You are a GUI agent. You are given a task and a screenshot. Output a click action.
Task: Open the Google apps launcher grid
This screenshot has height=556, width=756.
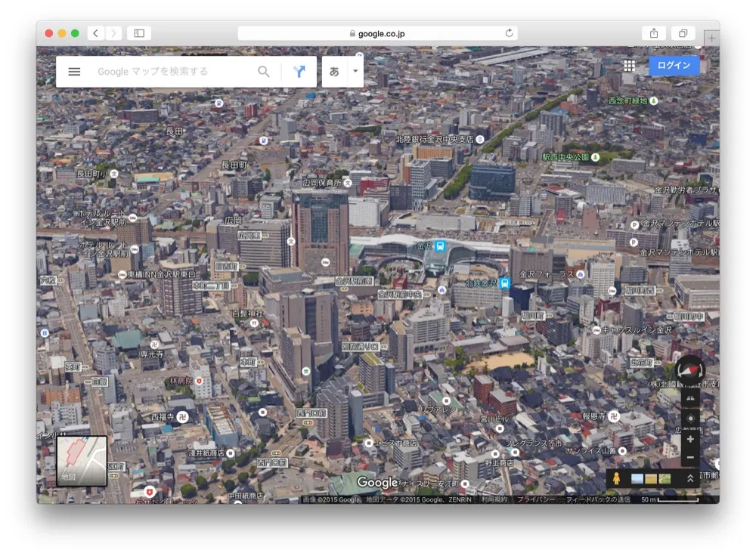point(630,65)
